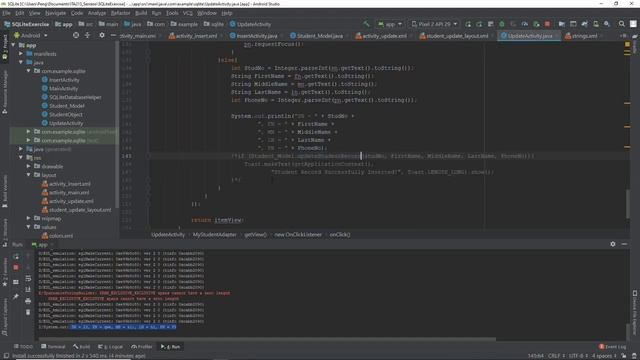The image size is (640, 360).
Task: Expand the manifests folder
Action: coord(21,53)
